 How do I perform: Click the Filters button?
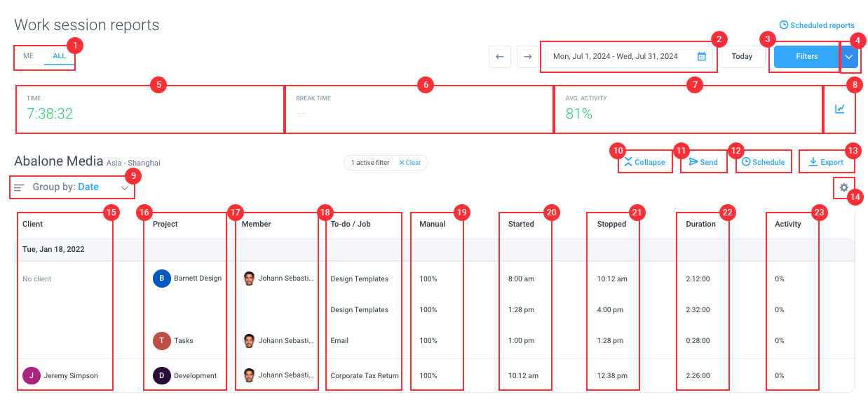point(806,57)
